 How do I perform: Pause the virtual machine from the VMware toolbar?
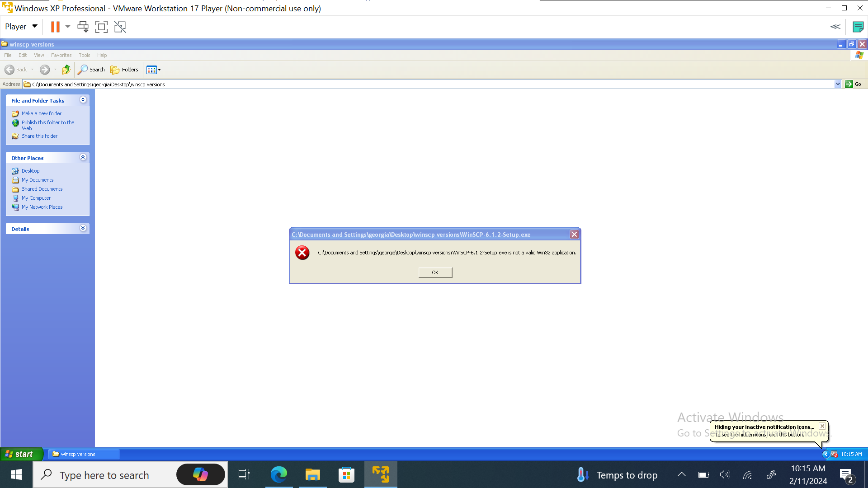[x=55, y=27]
